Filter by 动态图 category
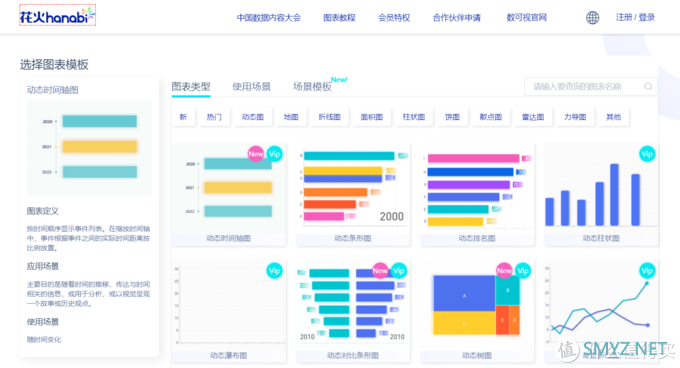680x368 pixels. pos(253,117)
